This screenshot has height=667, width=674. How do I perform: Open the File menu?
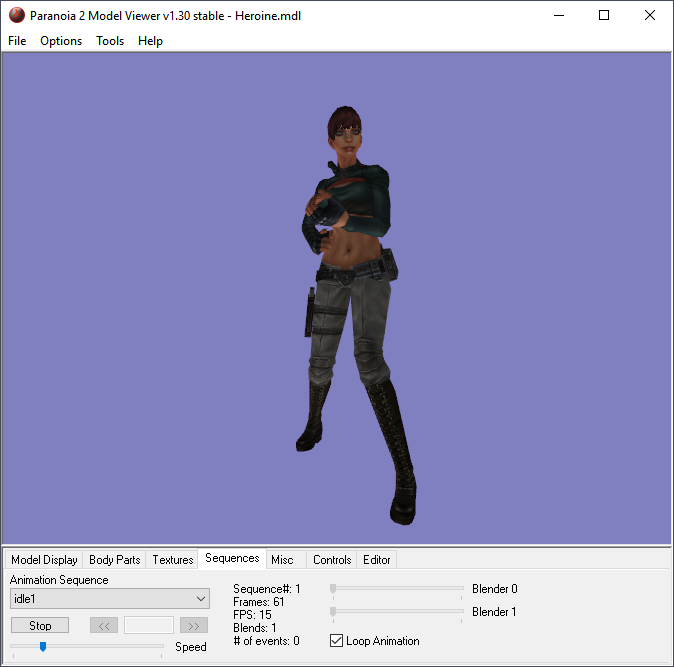click(x=17, y=41)
